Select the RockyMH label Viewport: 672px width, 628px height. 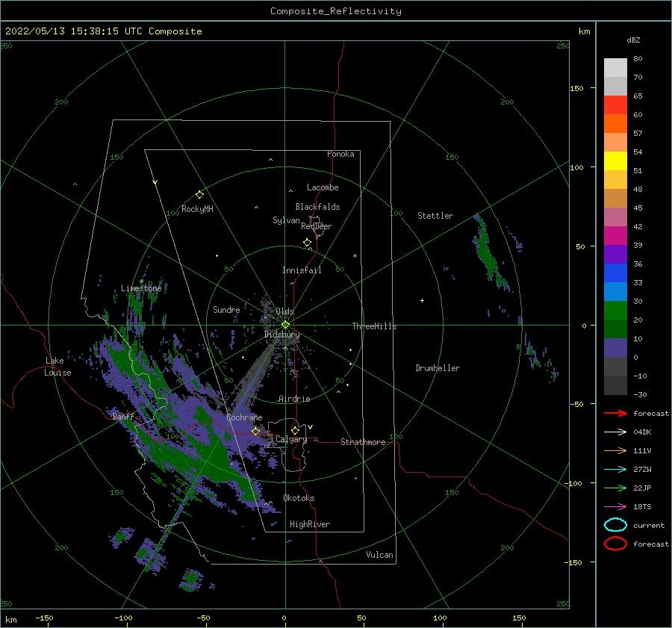[197, 209]
